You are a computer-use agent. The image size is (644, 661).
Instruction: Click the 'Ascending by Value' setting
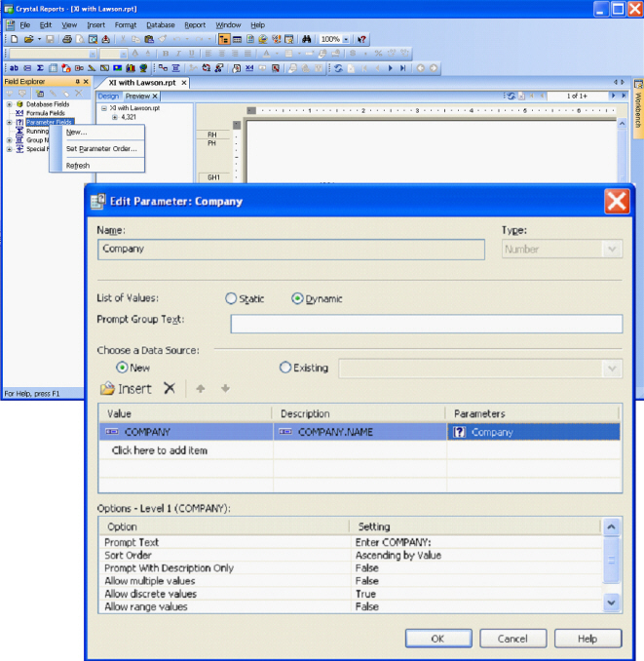click(398, 555)
